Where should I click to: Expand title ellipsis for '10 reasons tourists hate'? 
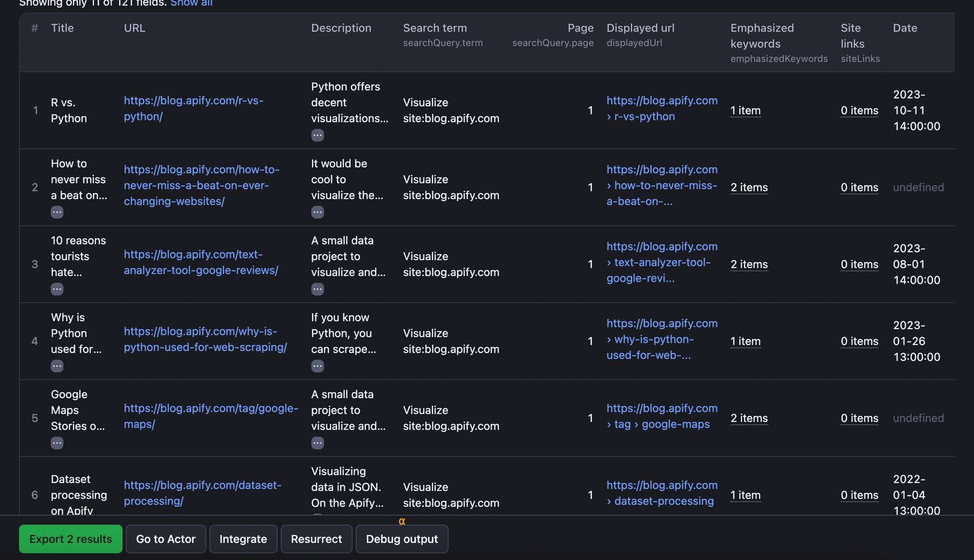point(57,289)
